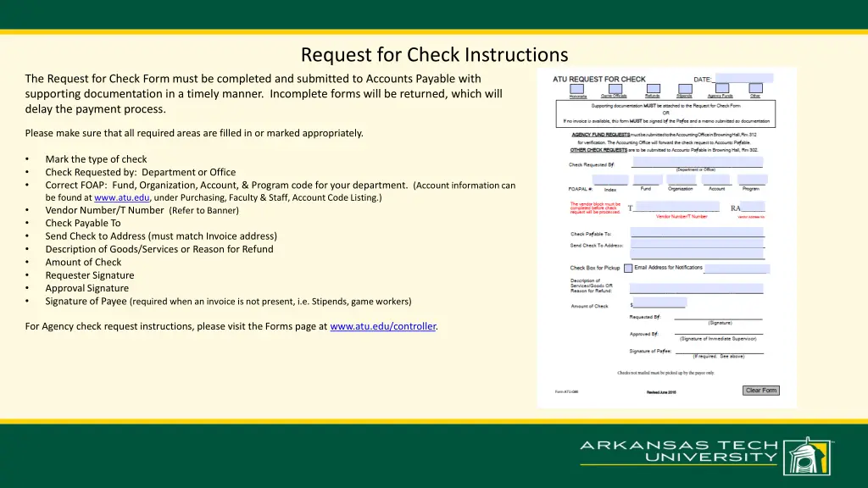Click the Email Address for Notifications field
The image size is (868, 488).
pyautogui.click(x=737, y=269)
